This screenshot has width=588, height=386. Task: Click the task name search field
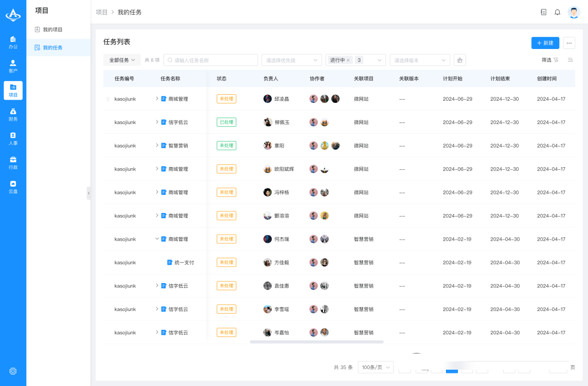[211, 60]
